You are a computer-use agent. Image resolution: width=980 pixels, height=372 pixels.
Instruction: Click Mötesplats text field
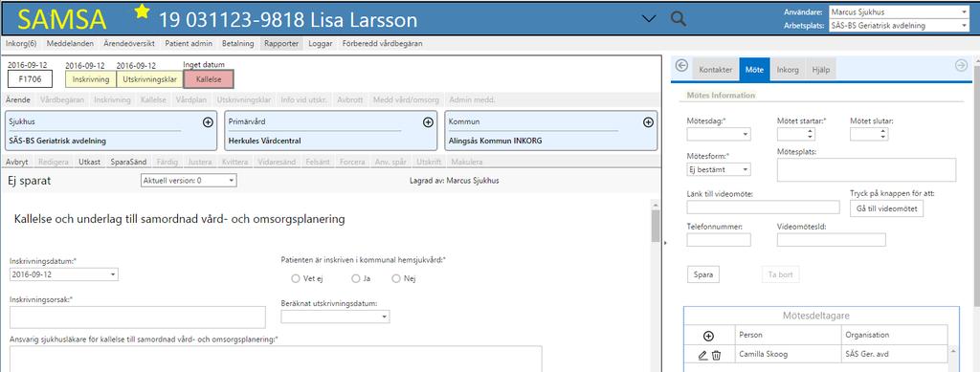tap(866, 170)
